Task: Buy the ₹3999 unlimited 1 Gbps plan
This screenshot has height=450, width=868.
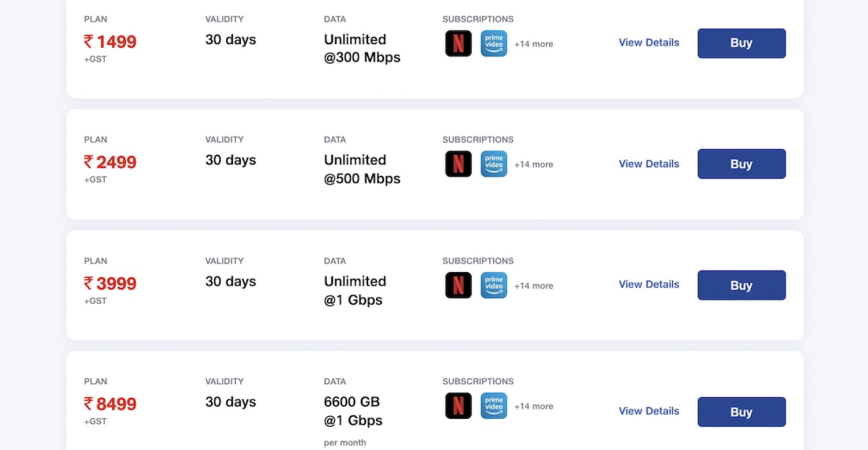Action: tap(741, 285)
